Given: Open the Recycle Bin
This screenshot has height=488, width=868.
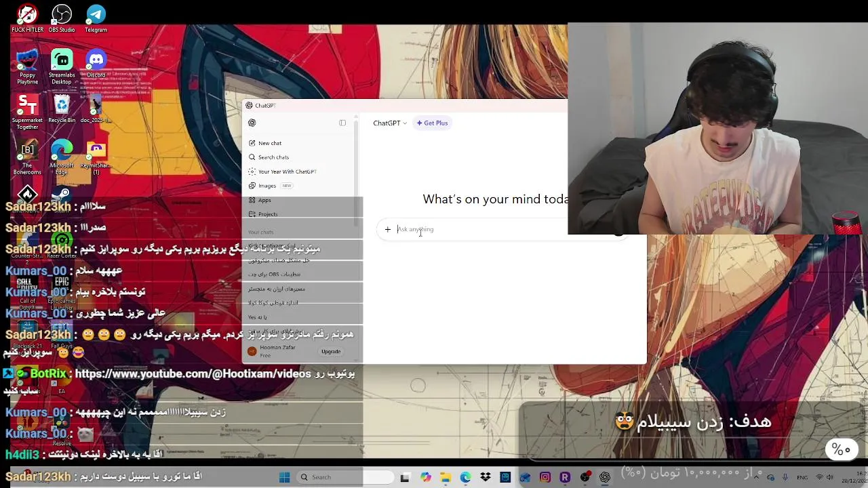Looking at the screenshot, I should tap(62, 108).
